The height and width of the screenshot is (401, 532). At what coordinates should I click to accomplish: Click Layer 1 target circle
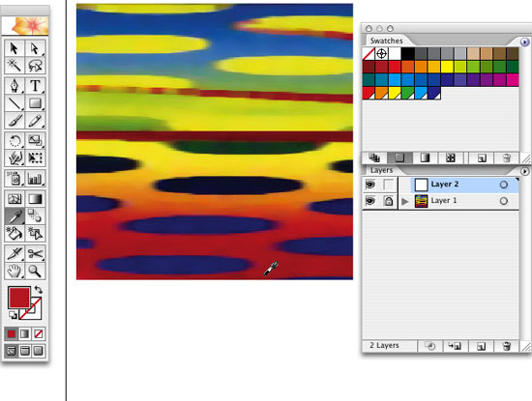(504, 201)
